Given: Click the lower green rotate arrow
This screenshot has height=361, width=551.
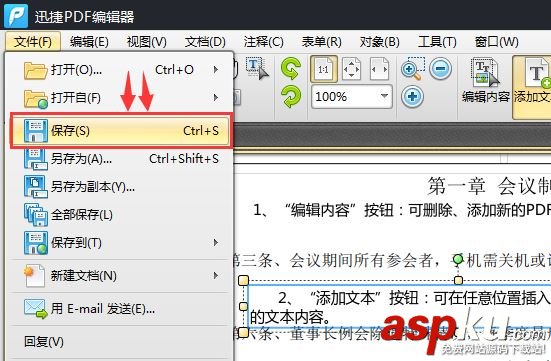Looking at the screenshot, I should point(291,96).
